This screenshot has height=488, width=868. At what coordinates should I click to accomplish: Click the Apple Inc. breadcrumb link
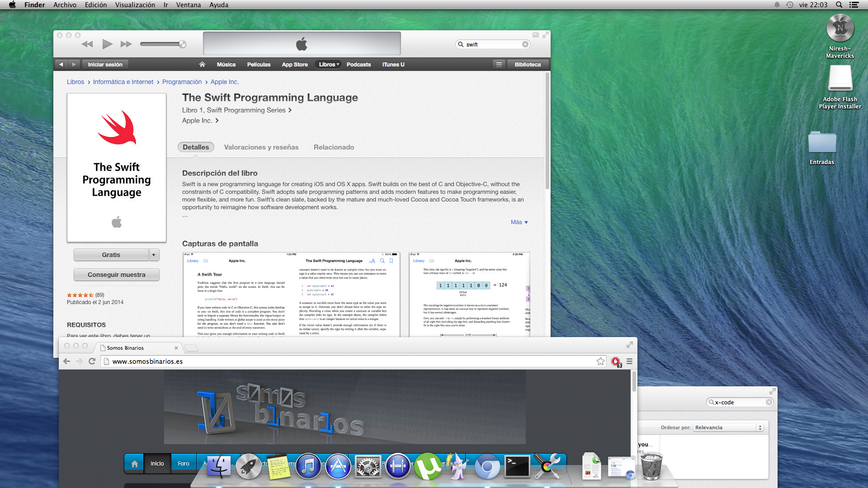[225, 82]
